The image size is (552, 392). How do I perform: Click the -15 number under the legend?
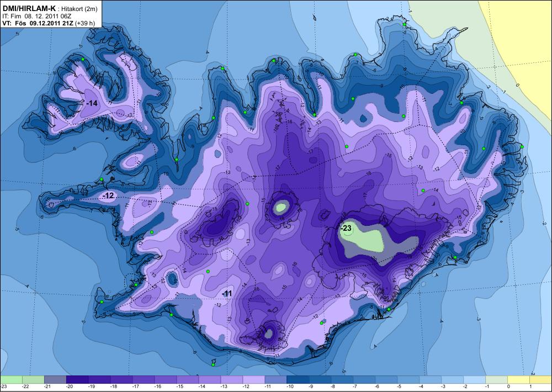pyautogui.click(x=179, y=387)
